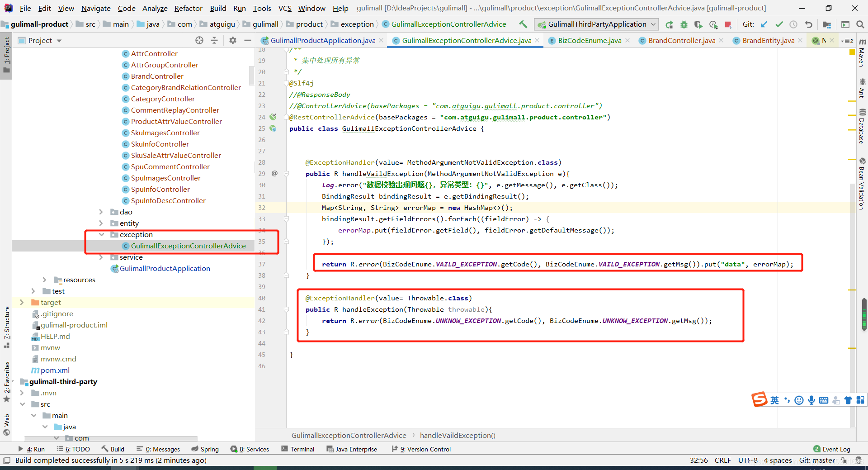Viewport: 868px width, 470px height.
Task: Open the Database tool window
Action: (862, 127)
